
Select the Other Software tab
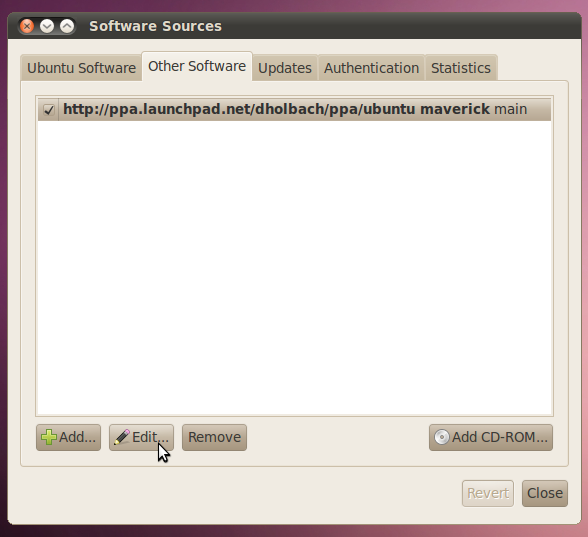point(197,66)
